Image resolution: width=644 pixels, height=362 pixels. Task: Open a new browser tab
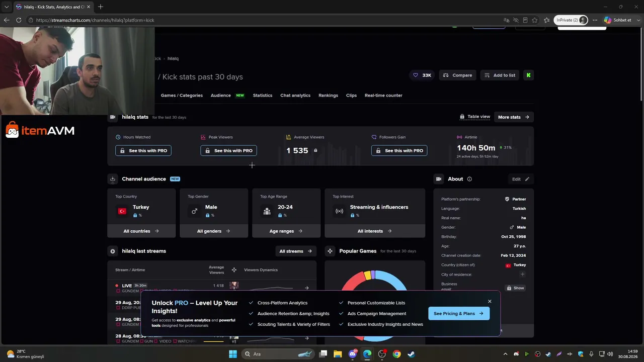coord(101,7)
